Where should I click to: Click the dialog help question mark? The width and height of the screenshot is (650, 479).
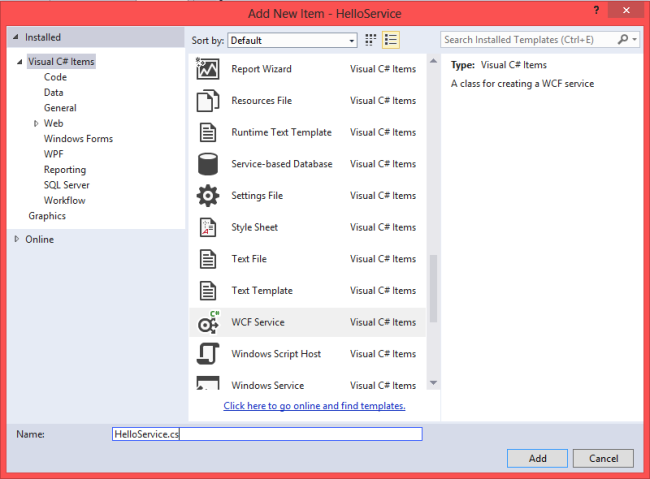tap(596, 10)
